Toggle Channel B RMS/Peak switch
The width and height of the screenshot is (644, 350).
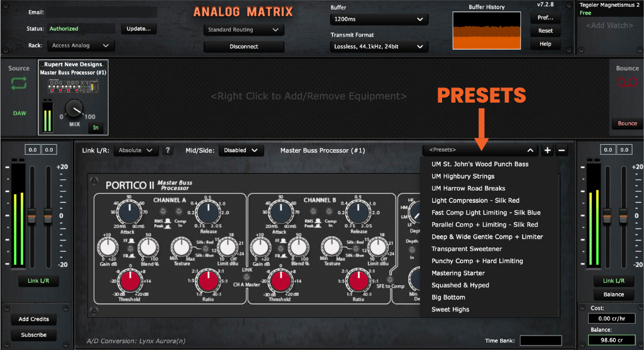pos(313,212)
